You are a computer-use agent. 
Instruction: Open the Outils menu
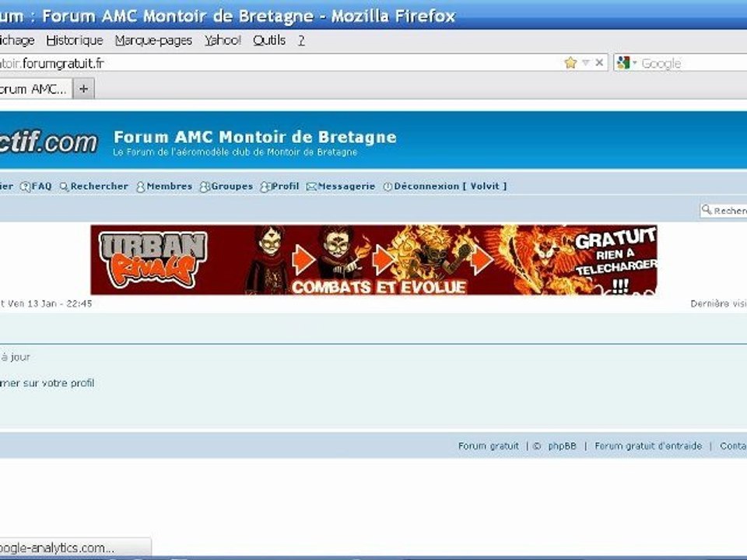(x=268, y=40)
